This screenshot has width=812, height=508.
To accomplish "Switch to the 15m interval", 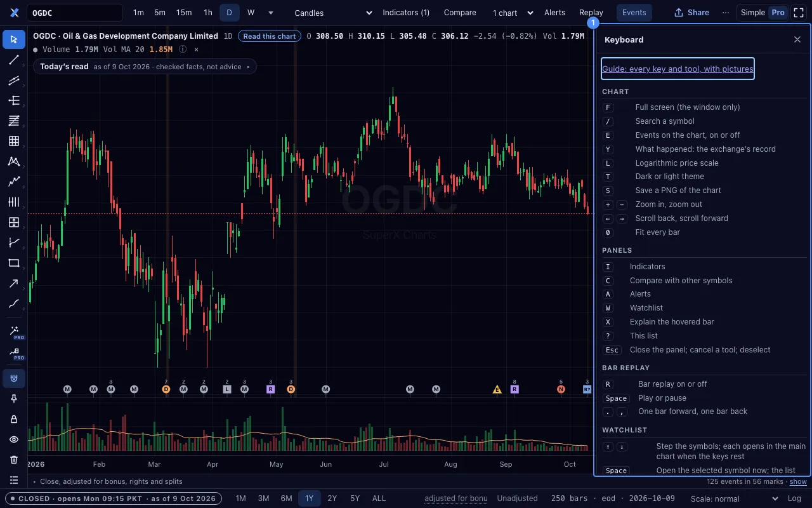I will 184,13.
